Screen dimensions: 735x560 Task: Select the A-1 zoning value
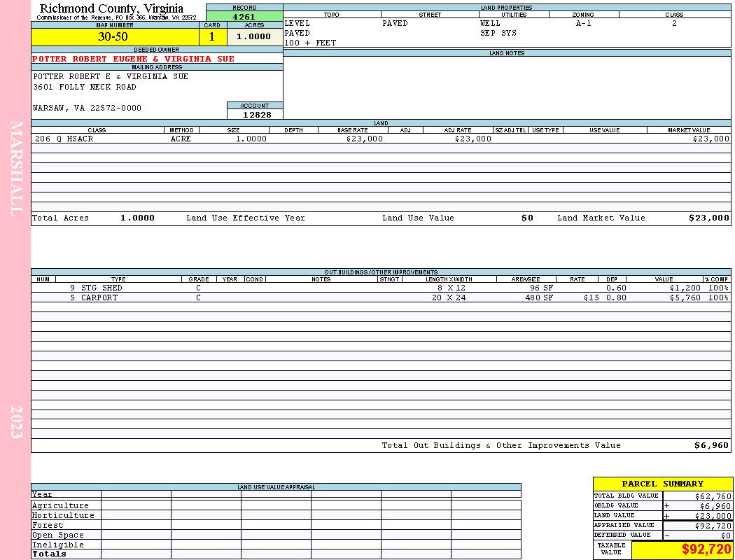click(584, 23)
